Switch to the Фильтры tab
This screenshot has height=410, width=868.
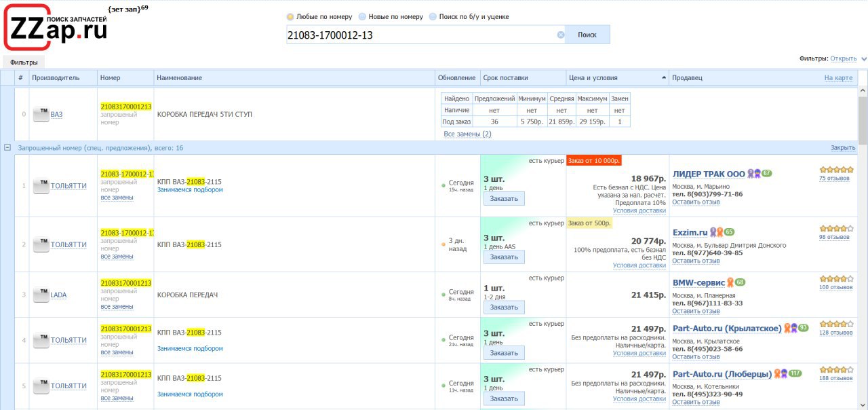click(x=24, y=62)
